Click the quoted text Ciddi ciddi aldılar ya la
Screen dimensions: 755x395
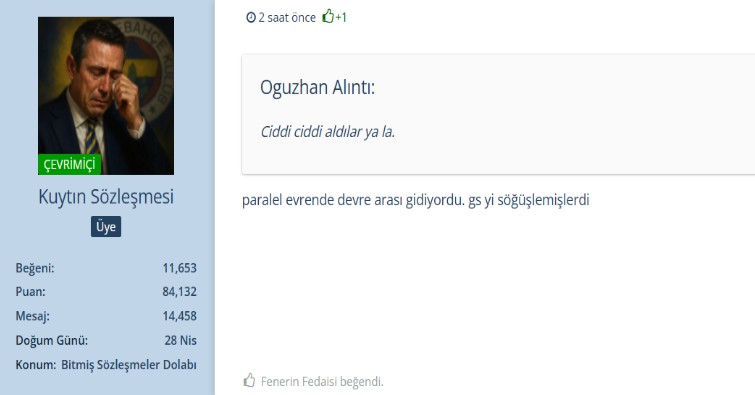coord(327,132)
